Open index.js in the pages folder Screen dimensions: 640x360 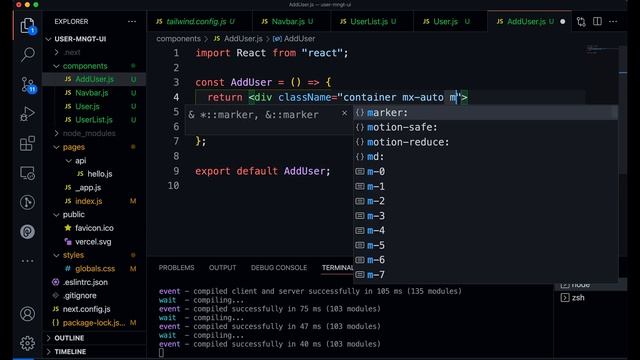pyautogui.click(x=94, y=201)
